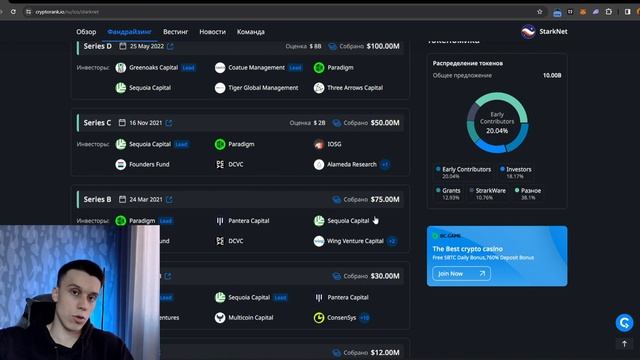Image resolution: width=640 pixels, height=360 pixels.
Task: Open Tiger Global Management investor
Action: tap(263, 88)
